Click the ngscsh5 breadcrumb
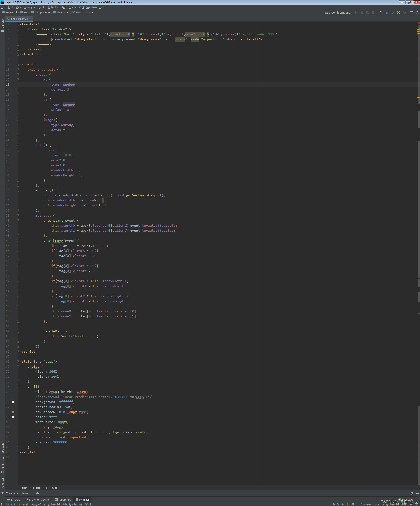Viewport: 420px width, 506px height. 10,12
